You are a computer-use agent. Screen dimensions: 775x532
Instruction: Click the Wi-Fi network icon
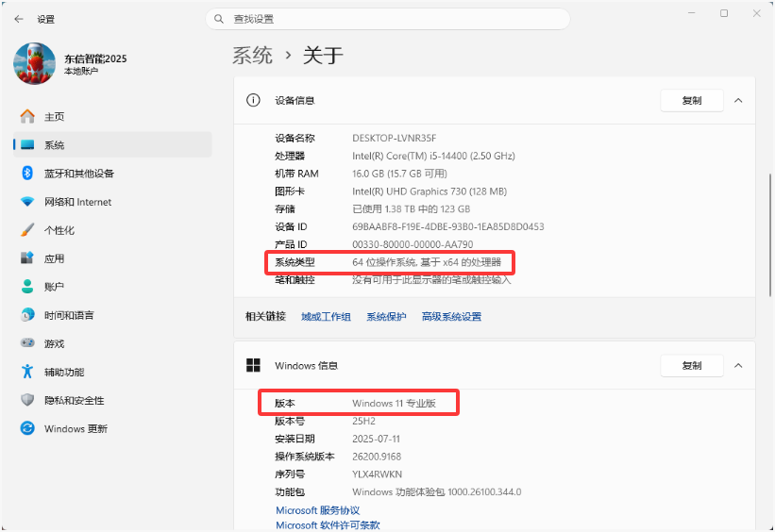27,202
